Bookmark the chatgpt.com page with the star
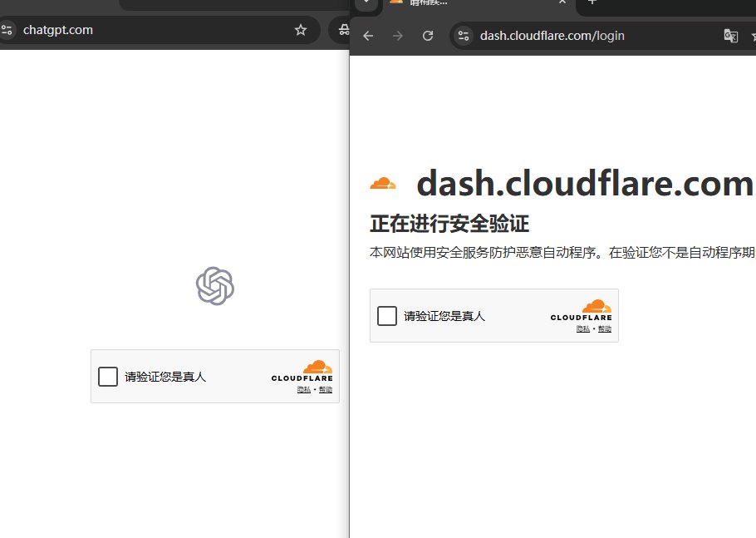 301,30
